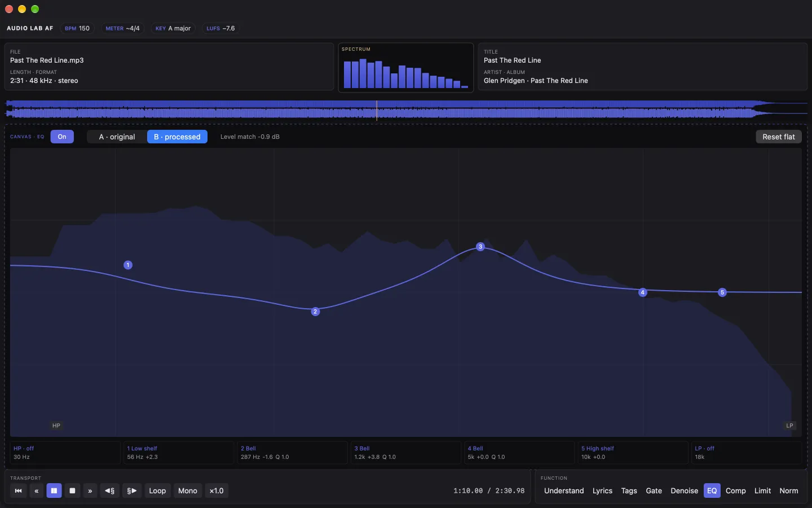
Task: Click the BPM 150 chip
Action: click(x=77, y=28)
